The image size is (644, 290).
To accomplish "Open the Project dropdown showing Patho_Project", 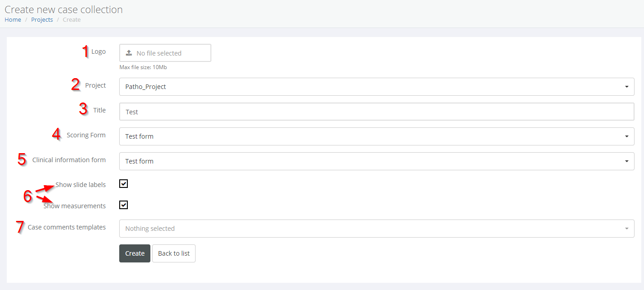I will coord(370,87).
